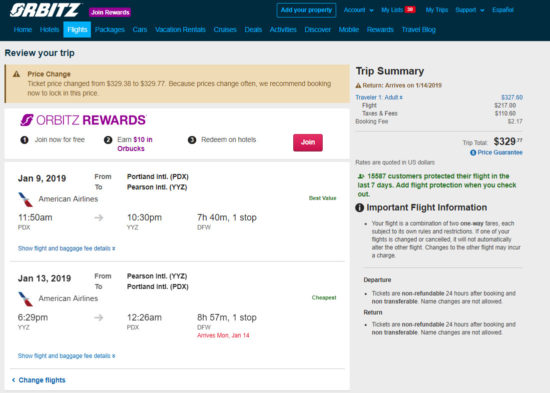Click the Add your property button
This screenshot has height=393, width=550.
[x=306, y=10]
